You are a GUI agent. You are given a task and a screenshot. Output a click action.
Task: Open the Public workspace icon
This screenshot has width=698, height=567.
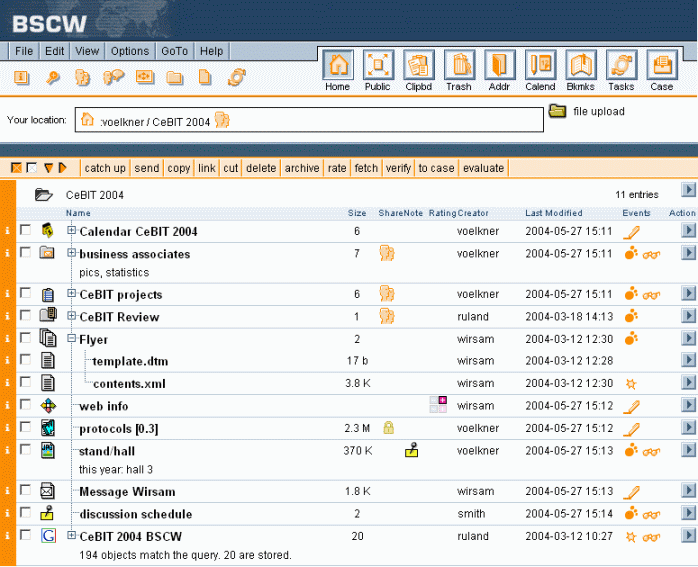pos(378,66)
